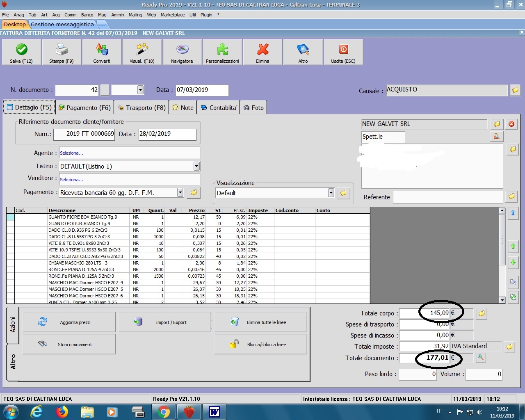Viewport: 525px width, 420px height.
Task: Delete document with Elimina
Action: [262, 52]
